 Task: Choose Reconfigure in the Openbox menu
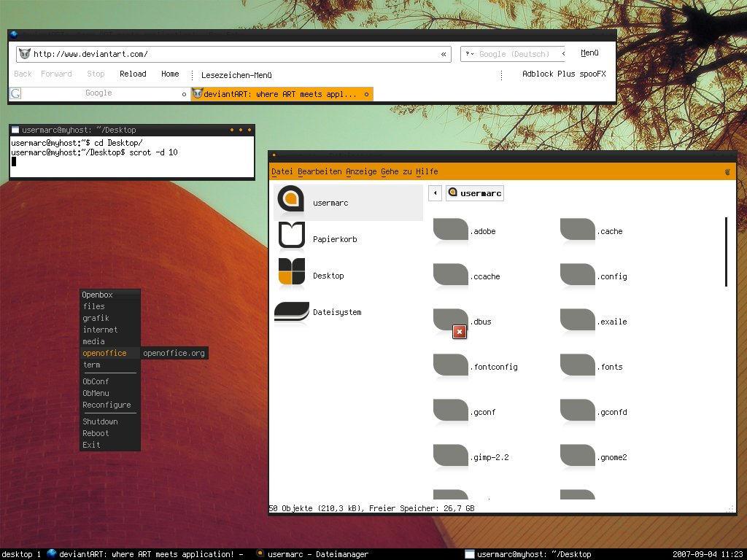[110, 405]
